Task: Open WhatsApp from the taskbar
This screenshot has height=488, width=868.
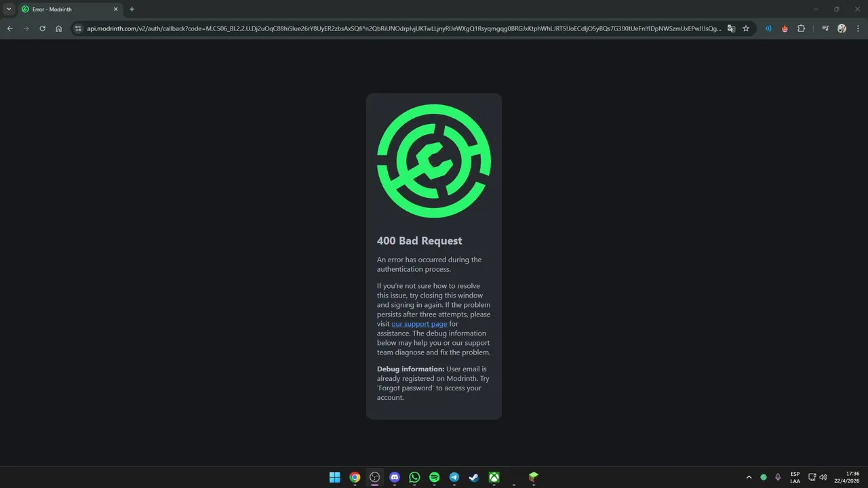Action: (x=414, y=477)
